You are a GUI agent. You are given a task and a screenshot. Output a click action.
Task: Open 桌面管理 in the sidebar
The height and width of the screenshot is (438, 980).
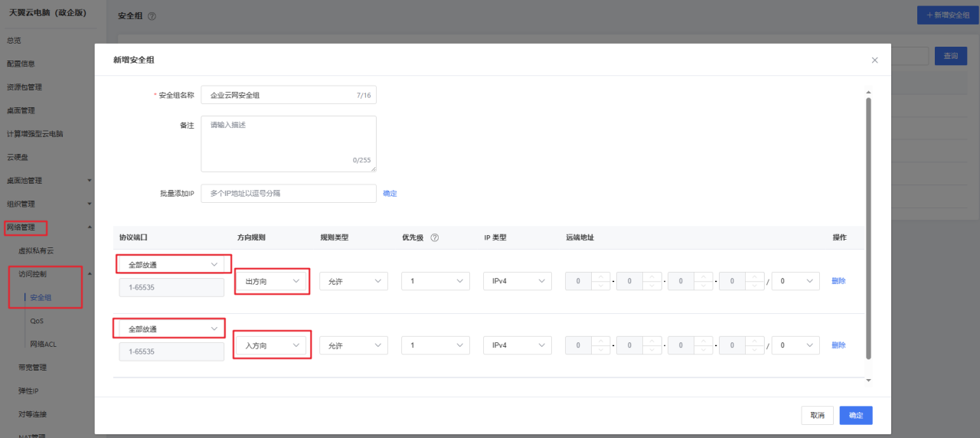[x=21, y=110]
